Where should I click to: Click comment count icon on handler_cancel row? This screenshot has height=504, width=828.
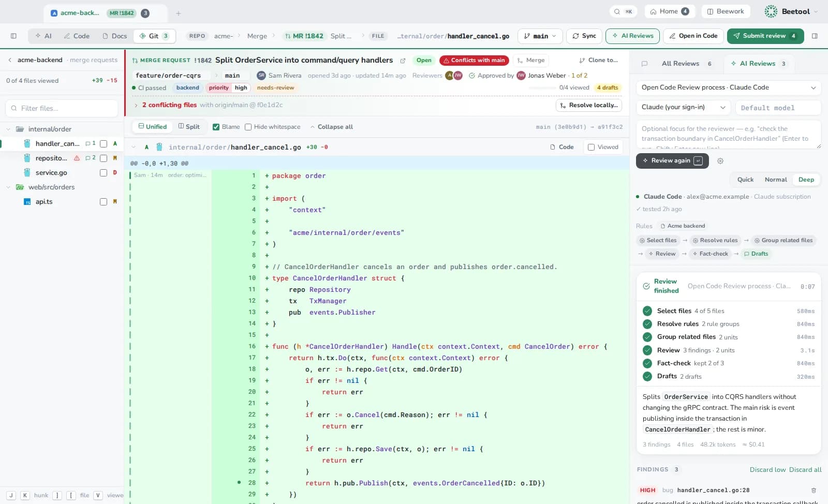(90, 143)
